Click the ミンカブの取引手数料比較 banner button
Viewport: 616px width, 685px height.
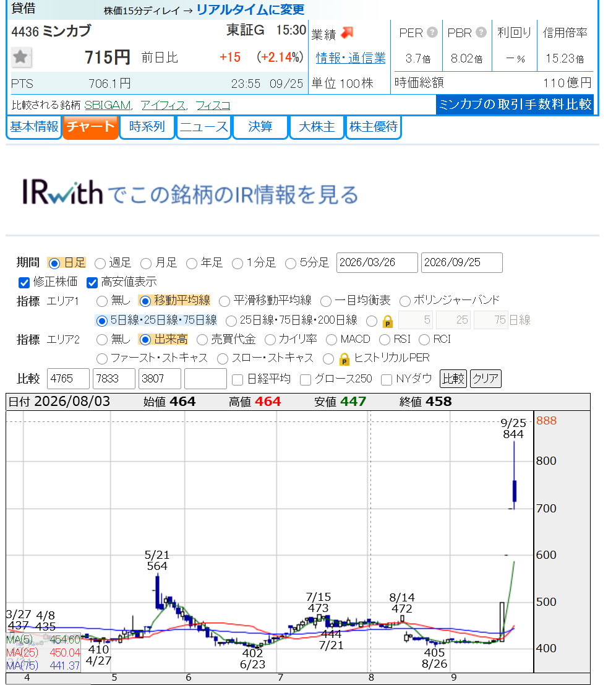tap(515, 105)
